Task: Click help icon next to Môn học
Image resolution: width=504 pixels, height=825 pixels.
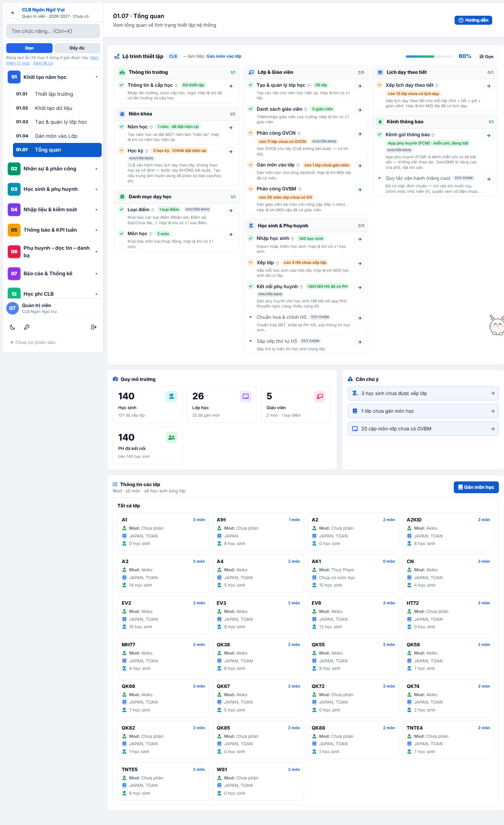Action: coord(151,234)
